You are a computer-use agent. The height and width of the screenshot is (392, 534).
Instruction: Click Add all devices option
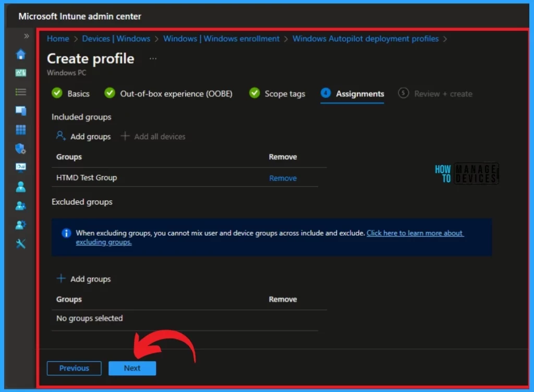tap(153, 137)
